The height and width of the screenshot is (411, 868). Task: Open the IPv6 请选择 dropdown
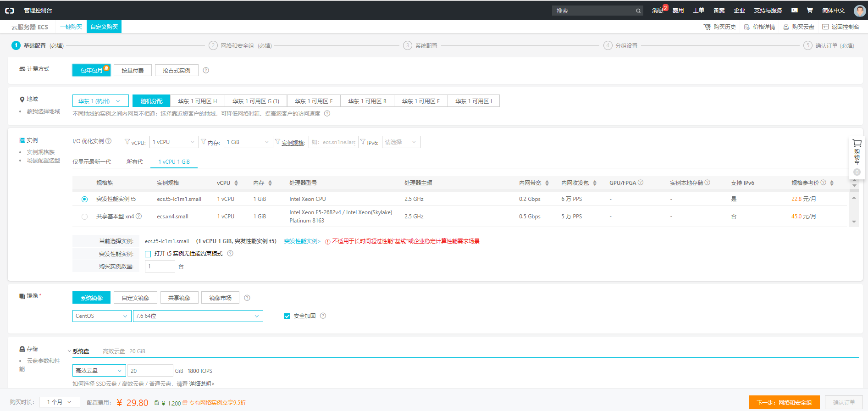401,142
